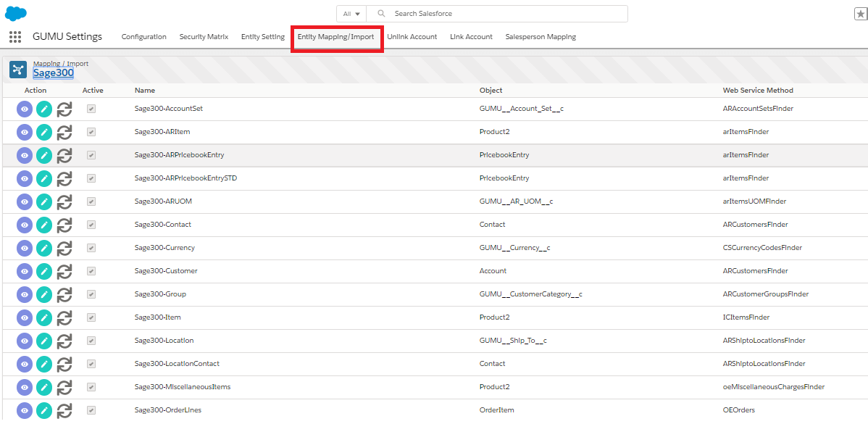The width and height of the screenshot is (868, 424).
Task: Edit the Sage300-ARItem mapping
Action: tap(44, 133)
